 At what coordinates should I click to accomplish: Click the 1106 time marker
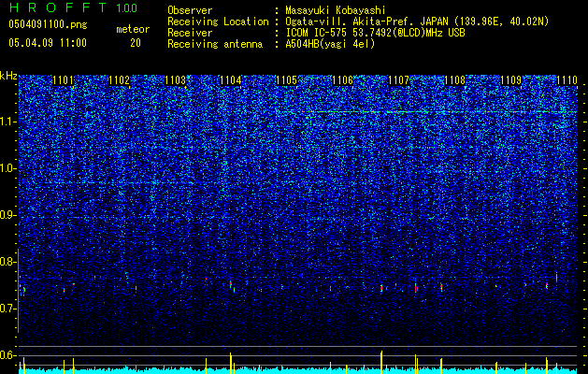pyautogui.click(x=343, y=80)
